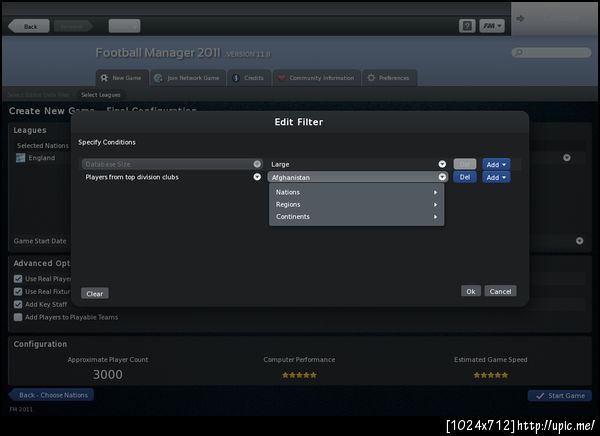Open the Credits tab
600x436 pixels.
point(249,78)
